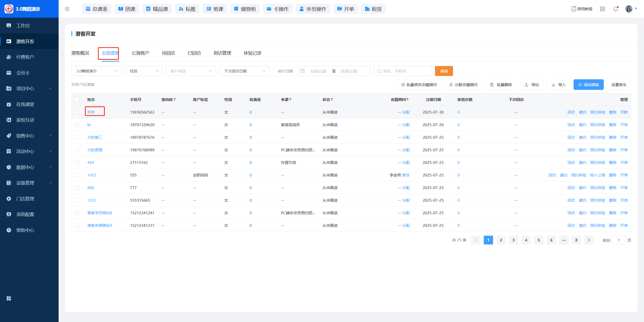The image size is (644, 322).
Task: Click the 状态 column filter icon
Action: [332, 99]
